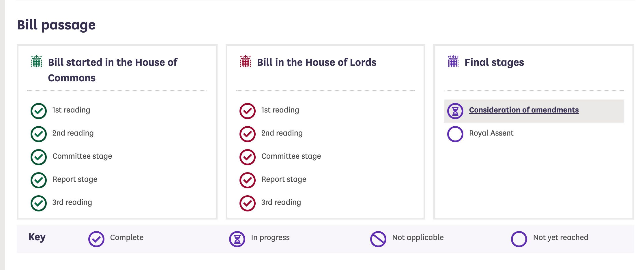
Task: Click the Complete checkmark icon in the Key
Action: click(96, 239)
